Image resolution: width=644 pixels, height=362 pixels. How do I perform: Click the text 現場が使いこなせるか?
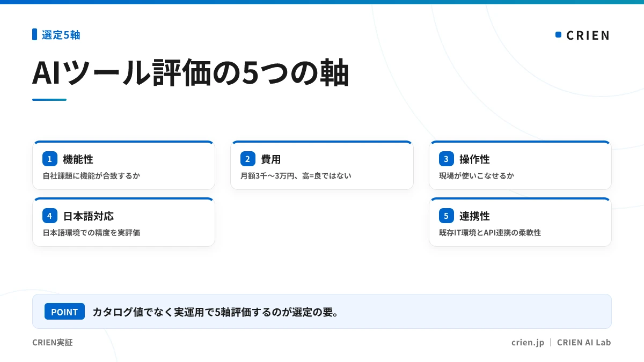pos(477,175)
